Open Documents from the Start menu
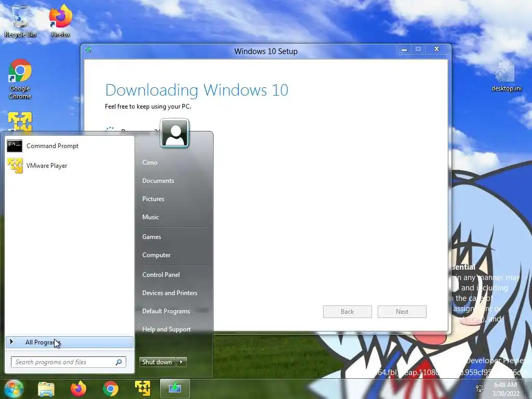 coord(158,181)
